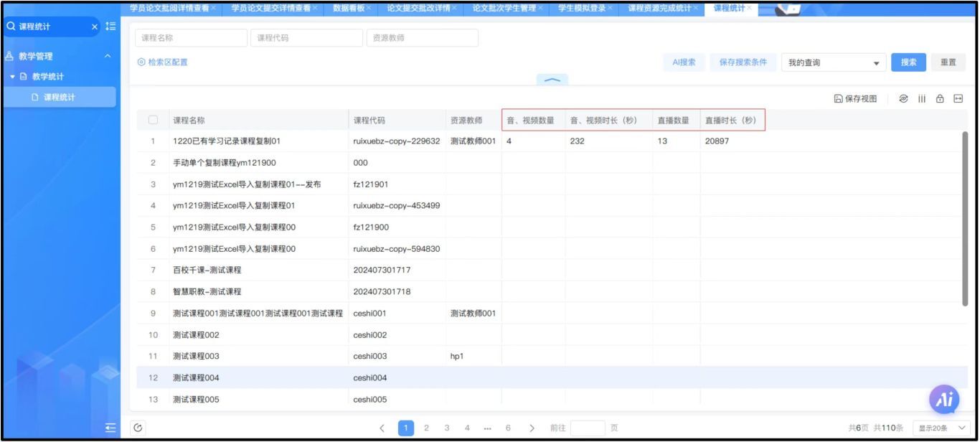Click the refresh icon at bottom left
The image size is (980, 442).
(138, 428)
